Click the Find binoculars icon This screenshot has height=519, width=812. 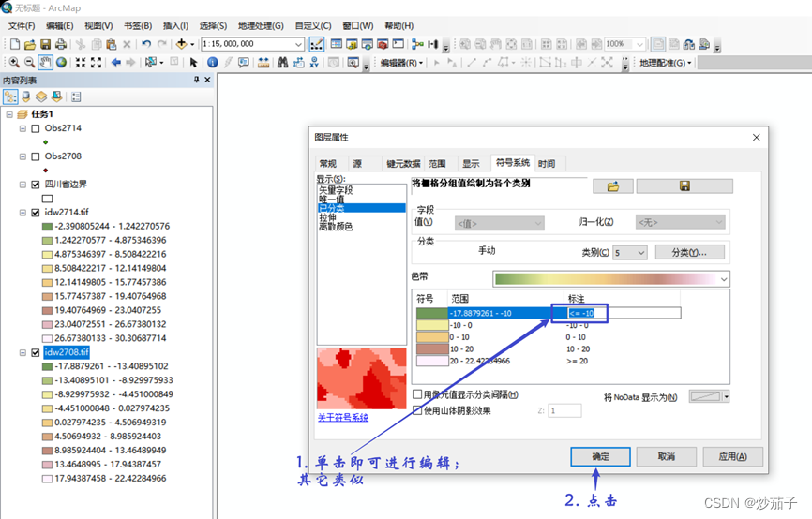(283, 63)
